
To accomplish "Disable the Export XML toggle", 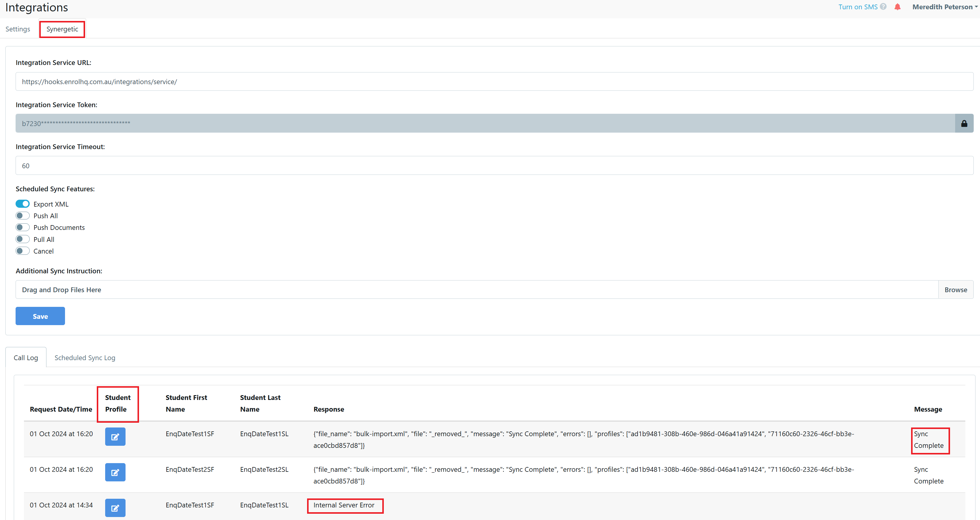I will click(x=22, y=204).
